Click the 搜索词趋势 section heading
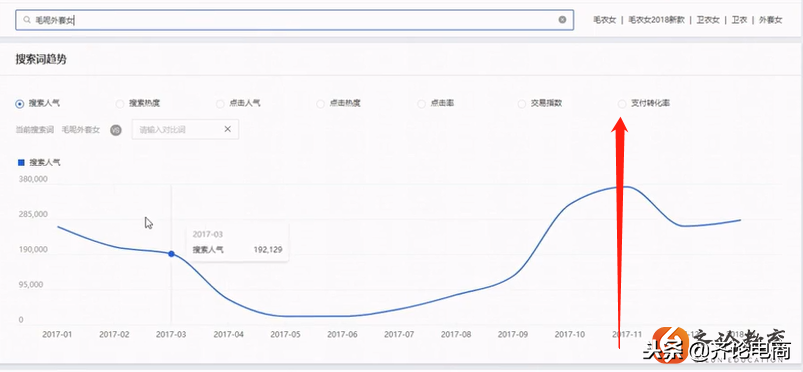The height and width of the screenshot is (372, 803). point(41,59)
